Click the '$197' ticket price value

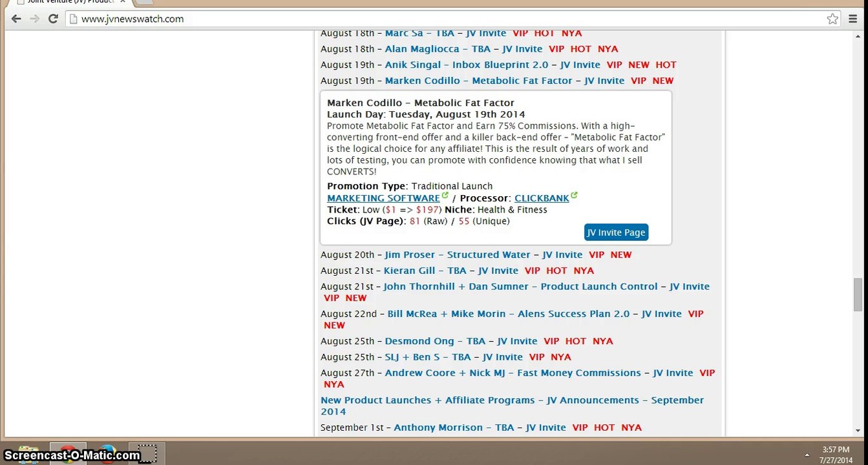click(429, 209)
